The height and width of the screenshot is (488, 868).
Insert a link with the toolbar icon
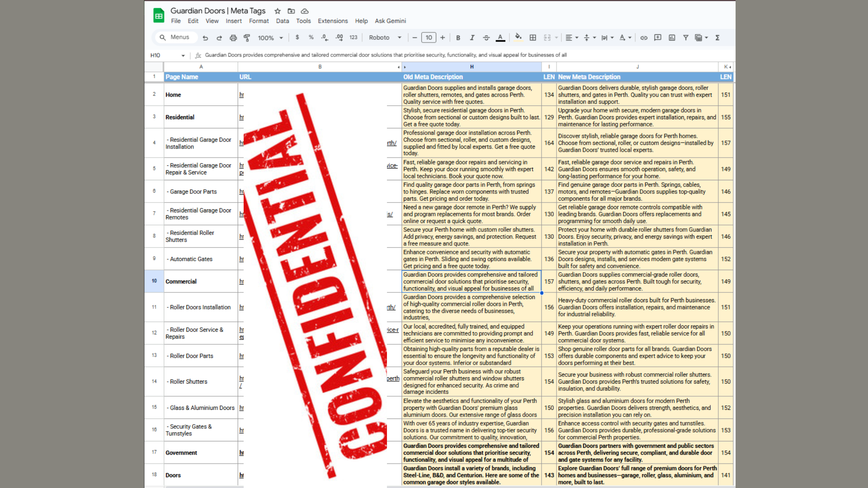tap(644, 38)
